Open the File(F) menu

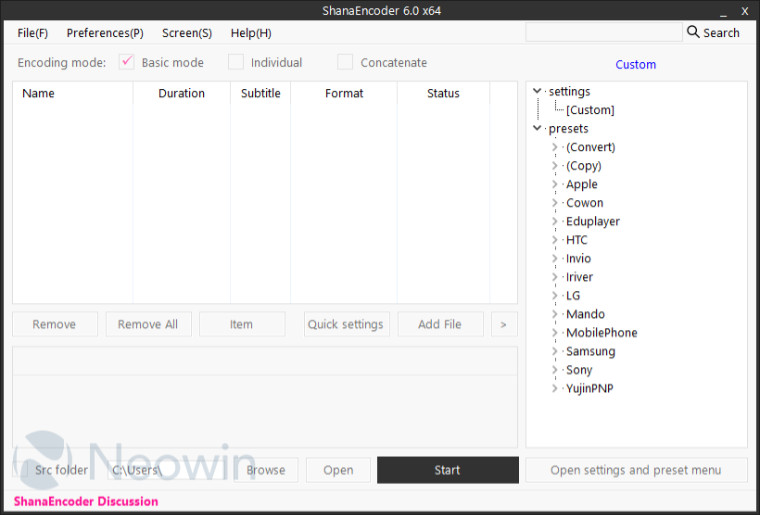[x=33, y=33]
